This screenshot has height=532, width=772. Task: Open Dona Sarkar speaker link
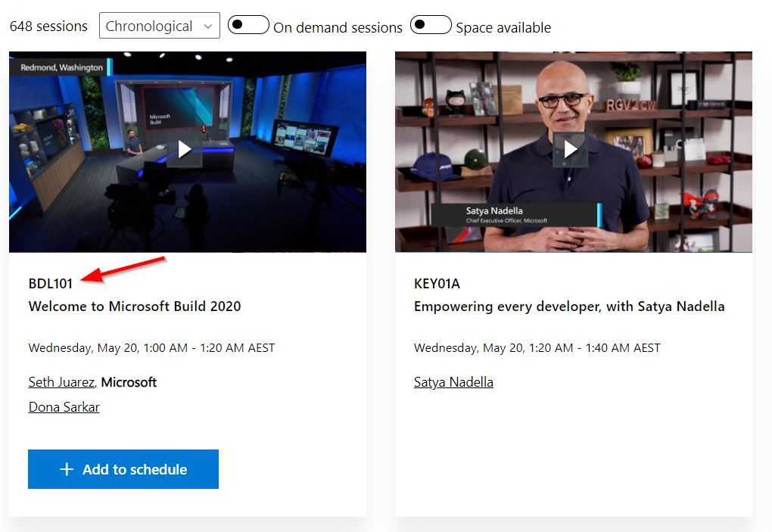(x=64, y=407)
